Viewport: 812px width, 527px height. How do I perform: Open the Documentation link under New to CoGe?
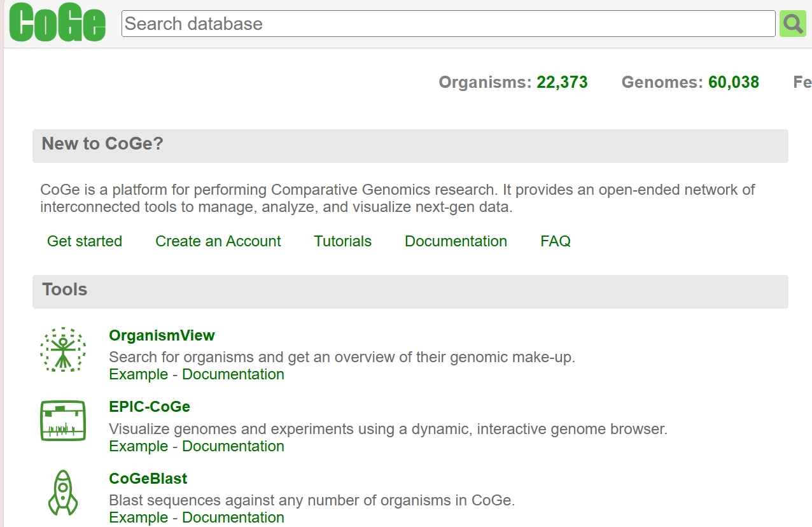456,241
